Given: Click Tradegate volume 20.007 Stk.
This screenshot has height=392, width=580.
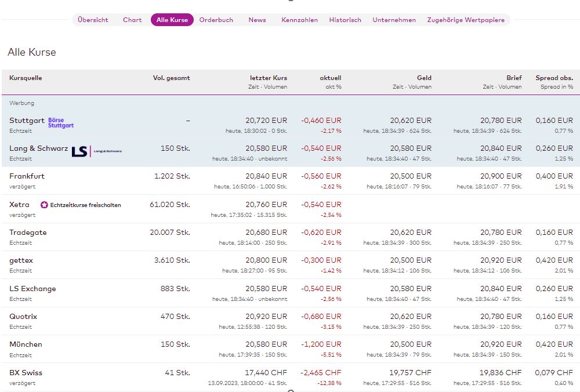Looking at the screenshot, I should point(170,232).
